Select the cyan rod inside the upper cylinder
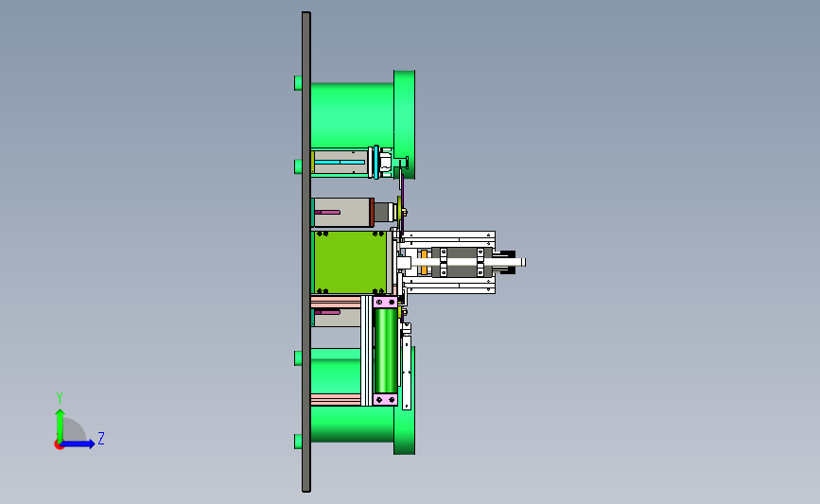Screen dimensions: 820x504 [x=340, y=162]
